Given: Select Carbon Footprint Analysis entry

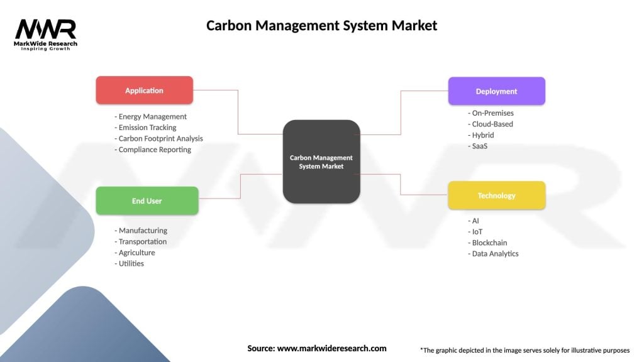Looking at the screenshot, I should 160,138.
